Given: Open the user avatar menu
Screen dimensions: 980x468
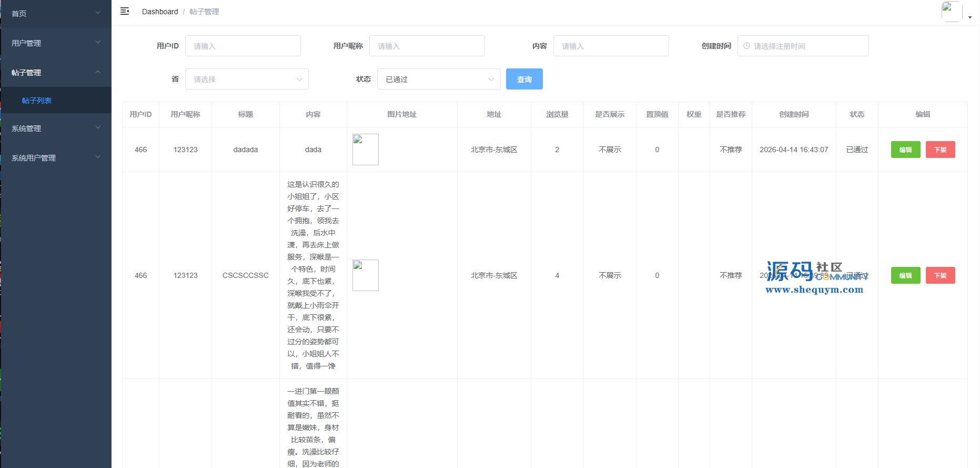Looking at the screenshot, I should click(951, 12).
